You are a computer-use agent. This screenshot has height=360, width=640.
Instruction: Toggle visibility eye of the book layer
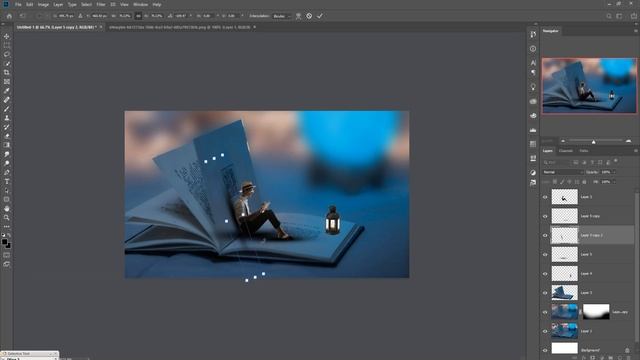[545, 293]
